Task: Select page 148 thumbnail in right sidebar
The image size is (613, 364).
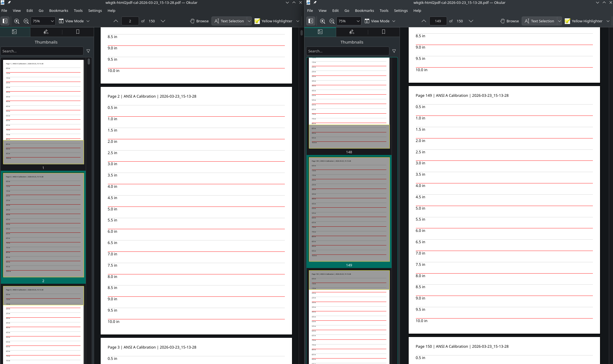Action: [349, 105]
